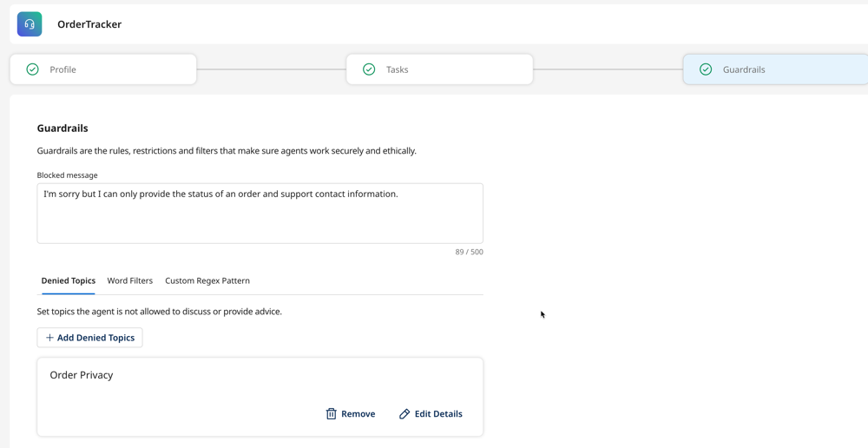Click the green checkmark icon beside Guardrails
Viewport: 868px width, 448px height.
coord(706,69)
